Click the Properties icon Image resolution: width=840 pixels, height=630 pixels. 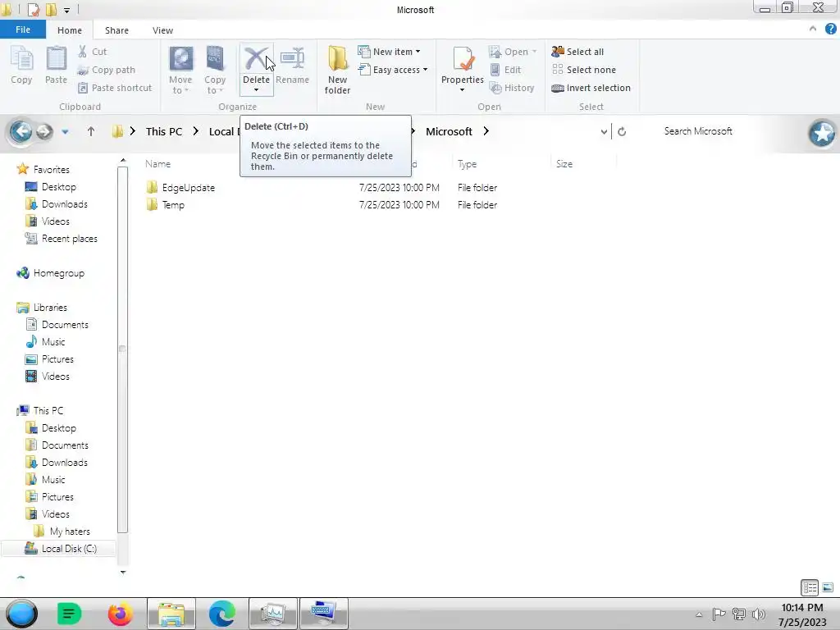pos(463,58)
